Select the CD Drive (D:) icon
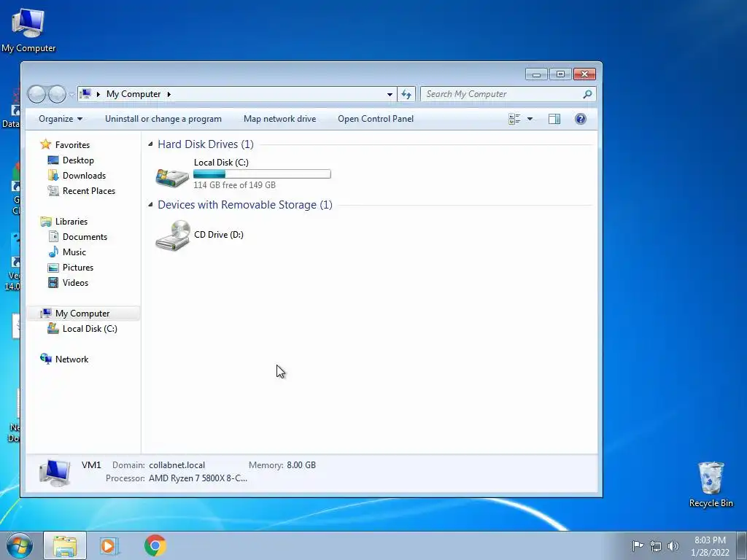The image size is (747, 560). pyautogui.click(x=172, y=236)
